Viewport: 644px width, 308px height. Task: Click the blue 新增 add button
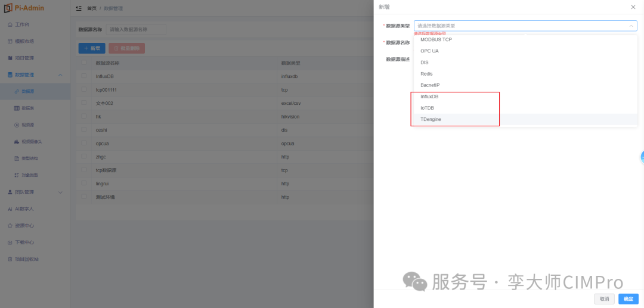point(92,48)
